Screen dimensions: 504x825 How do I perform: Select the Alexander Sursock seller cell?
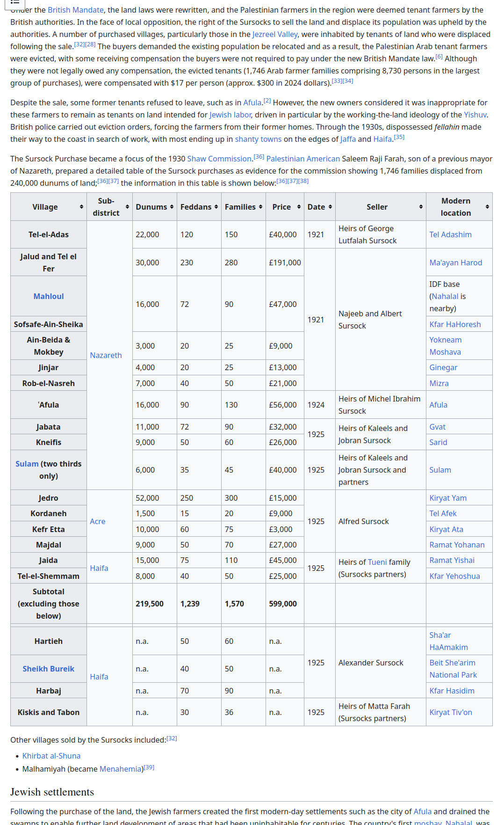pyautogui.click(x=381, y=663)
